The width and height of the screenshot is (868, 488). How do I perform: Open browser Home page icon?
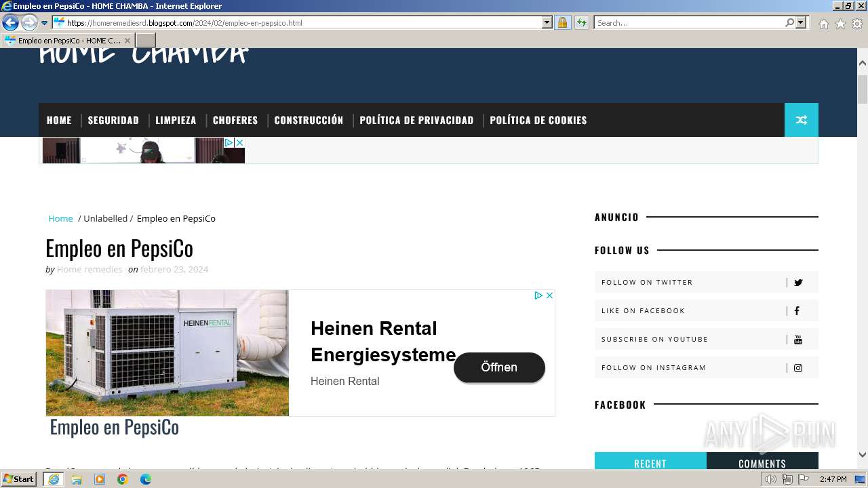pos(823,24)
